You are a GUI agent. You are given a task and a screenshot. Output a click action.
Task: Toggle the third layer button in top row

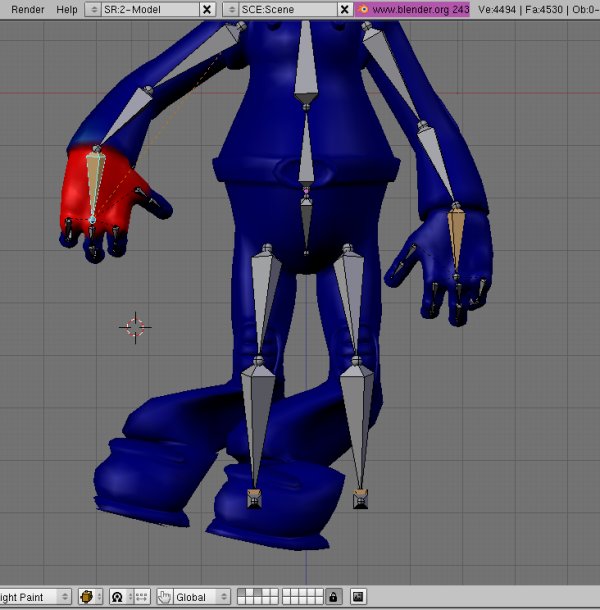[x=258, y=593]
